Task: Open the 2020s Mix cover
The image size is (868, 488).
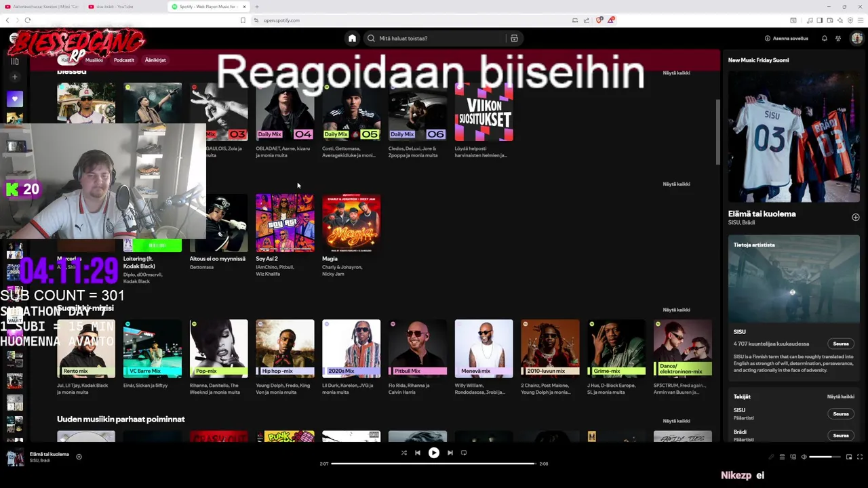Action: [351, 348]
